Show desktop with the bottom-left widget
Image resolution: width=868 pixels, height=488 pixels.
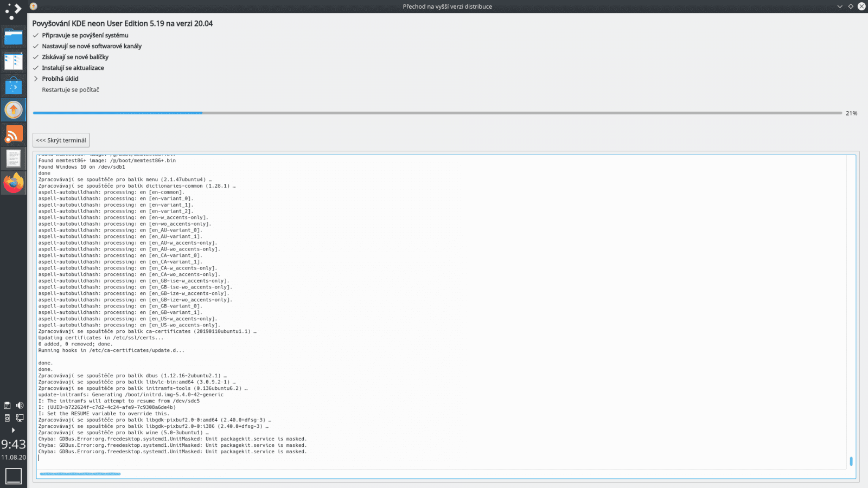coord(12,476)
